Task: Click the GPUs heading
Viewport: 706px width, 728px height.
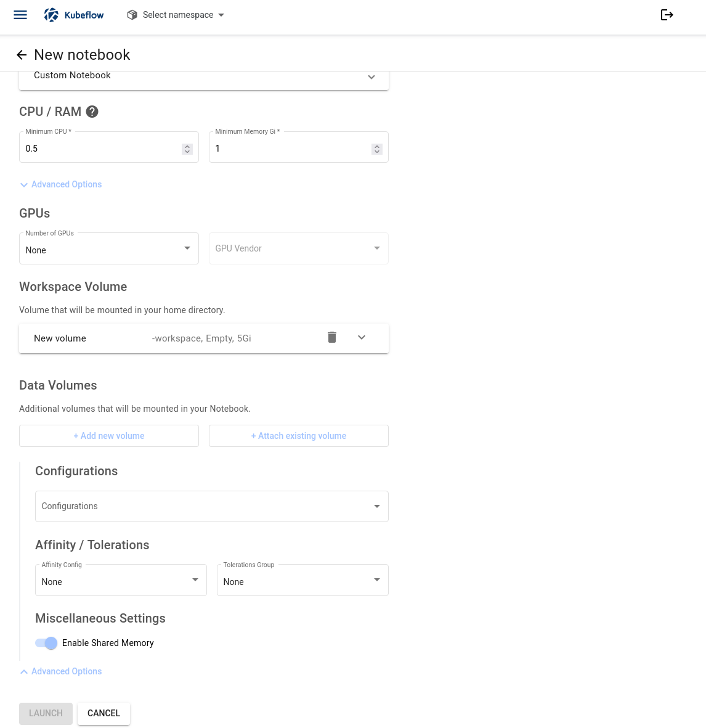Action: [34, 213]
